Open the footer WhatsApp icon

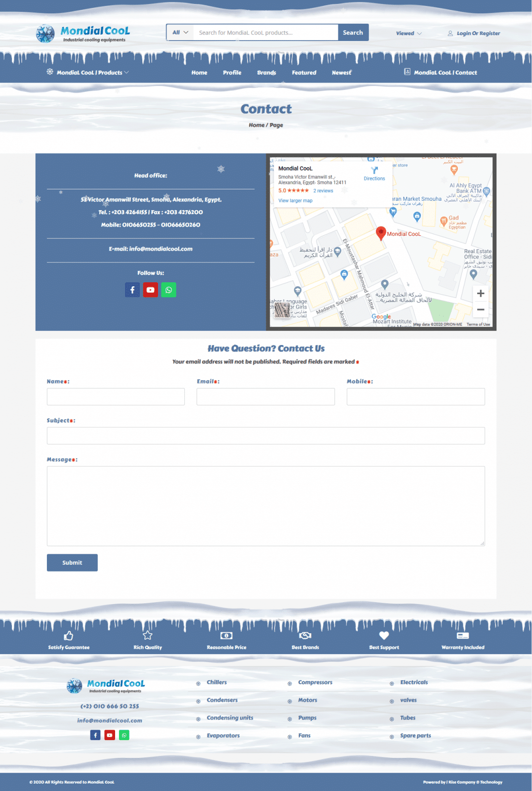[124, 735]
